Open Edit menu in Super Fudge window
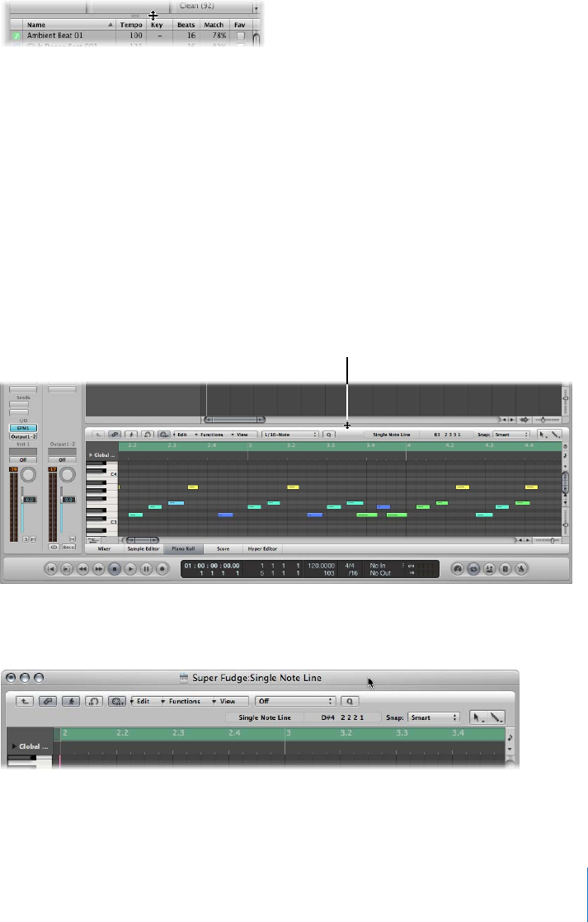The image size is (588, 922). pos(141,701)
